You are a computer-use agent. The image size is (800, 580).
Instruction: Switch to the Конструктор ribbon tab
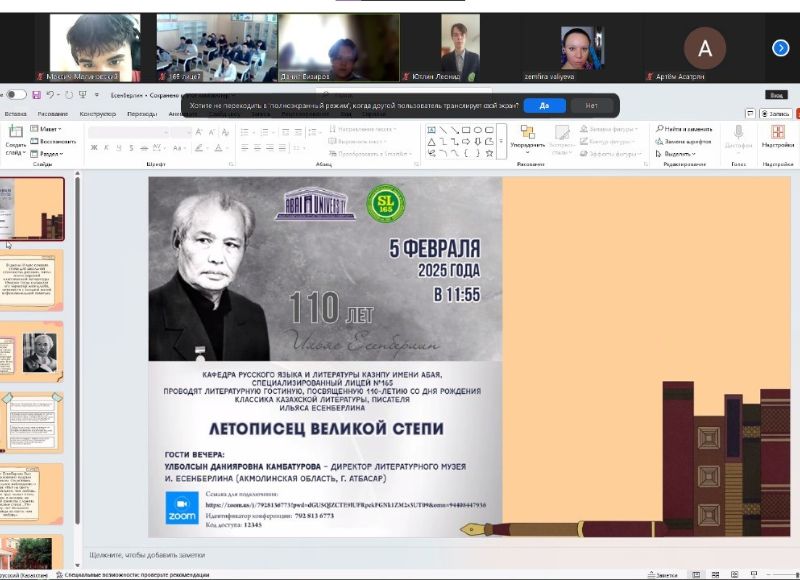pos(98,114)
